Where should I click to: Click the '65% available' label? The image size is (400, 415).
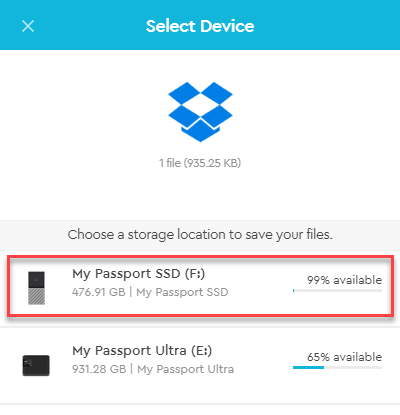(344, 357)
